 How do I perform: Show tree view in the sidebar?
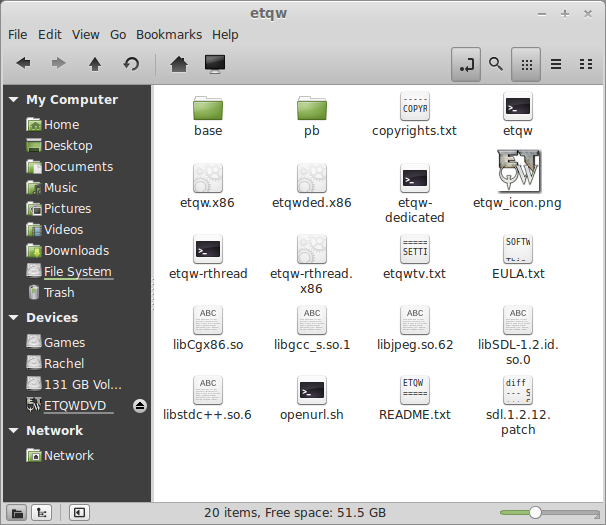tap(41, 513)
